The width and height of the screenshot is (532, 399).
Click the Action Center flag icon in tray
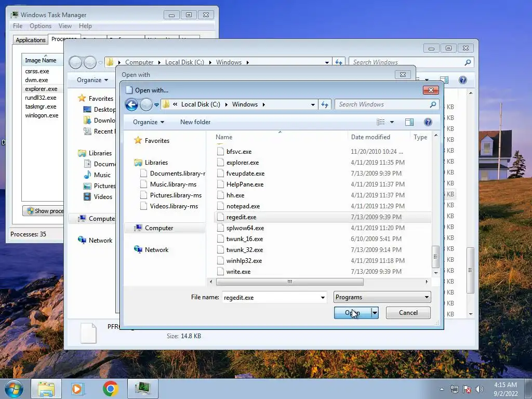467,389
